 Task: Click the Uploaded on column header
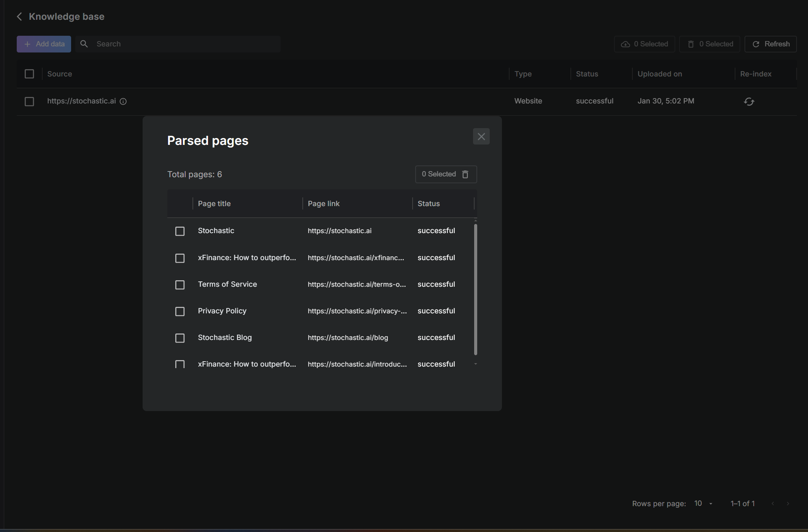coord(660,74)
